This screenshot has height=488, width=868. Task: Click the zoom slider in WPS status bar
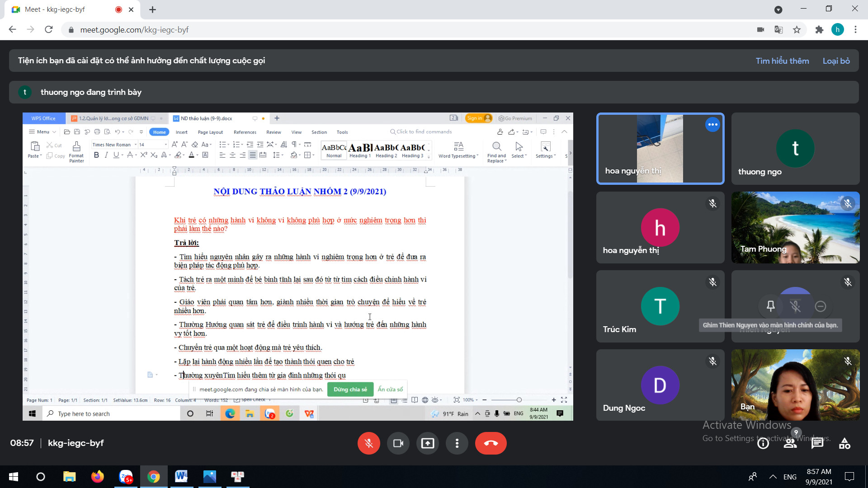coord(519,400)
